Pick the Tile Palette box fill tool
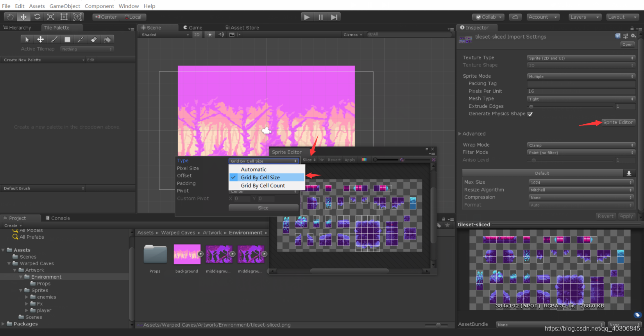This screenshot has width=644, height=336. click(x=67, y=39)
